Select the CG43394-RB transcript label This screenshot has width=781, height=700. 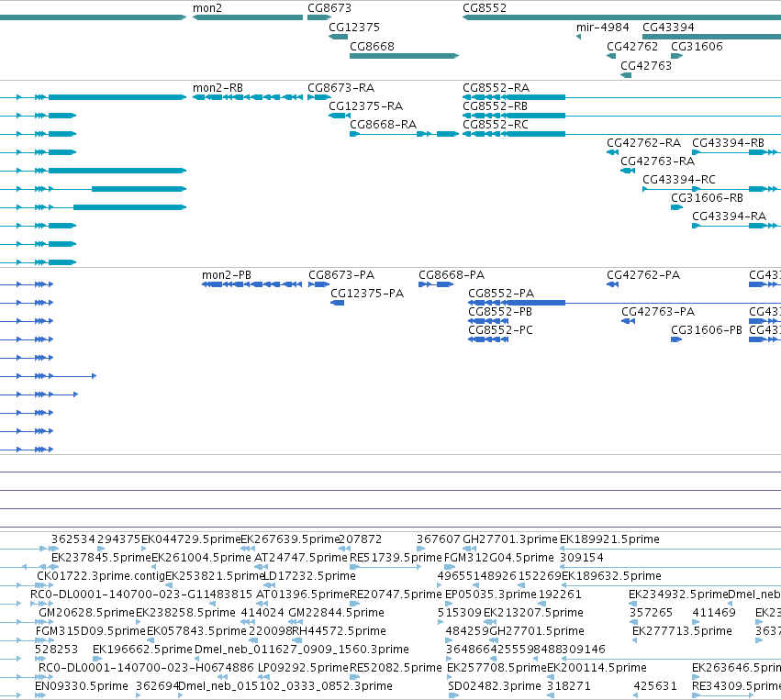point(728,143)
